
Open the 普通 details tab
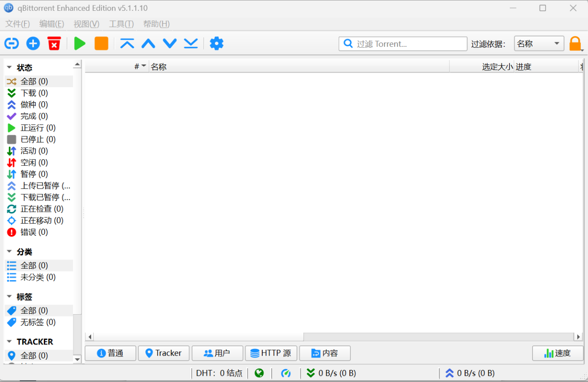[x=110, y=353]
